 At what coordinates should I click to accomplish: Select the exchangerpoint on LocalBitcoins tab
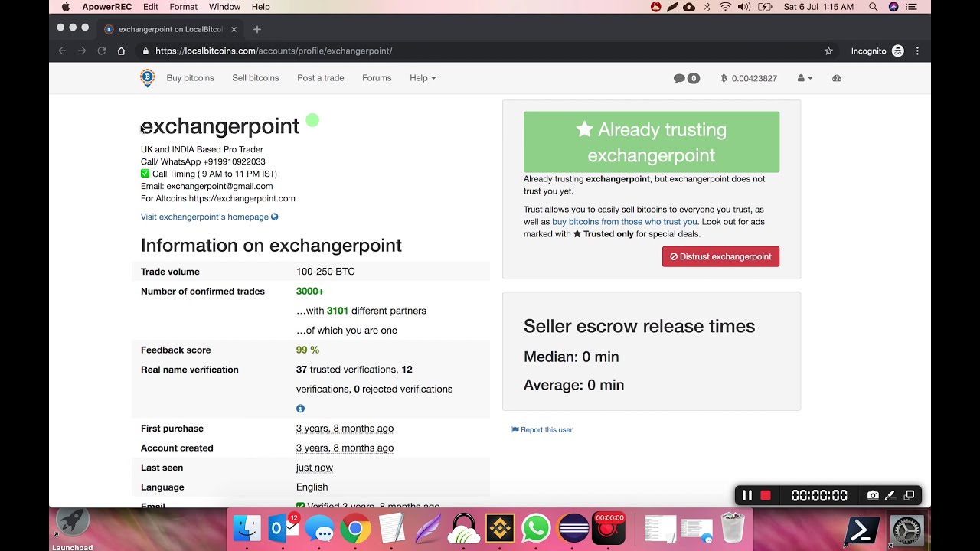click(170, 29)
